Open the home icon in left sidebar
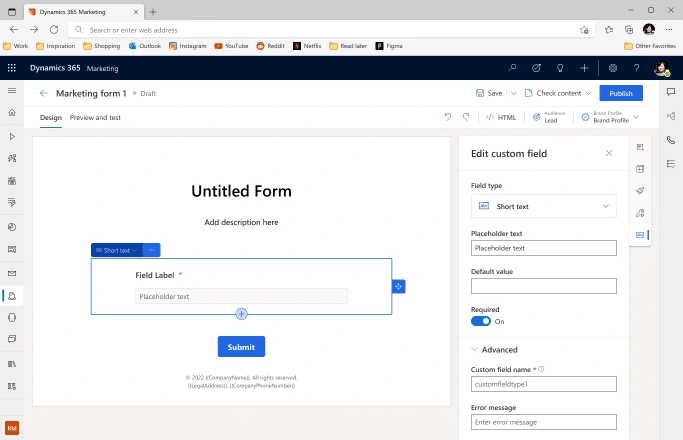Image resolution: width=683 pixels, height=440 pixels. point(12,113)
